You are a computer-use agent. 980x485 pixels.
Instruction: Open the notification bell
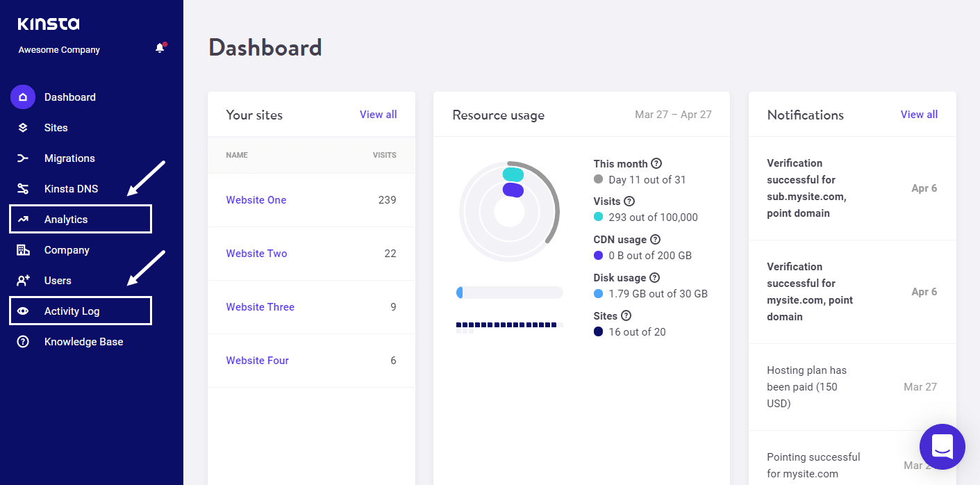coord(159,48)
